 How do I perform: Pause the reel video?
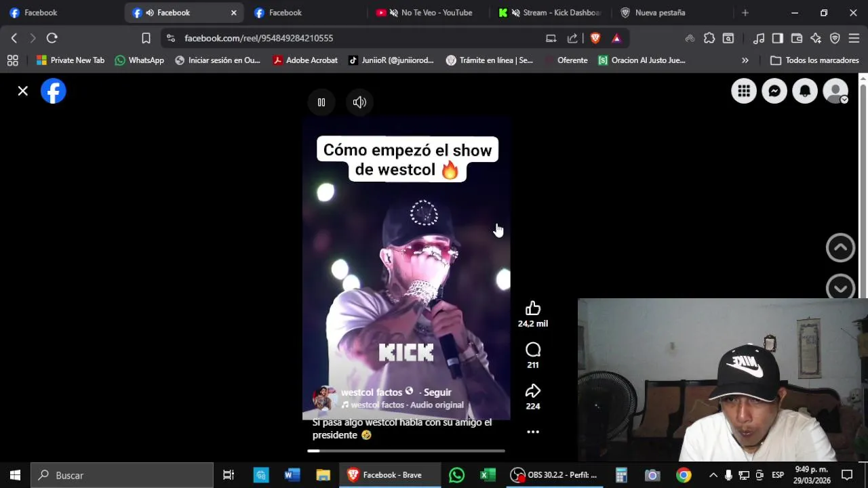tap(321, 102)
